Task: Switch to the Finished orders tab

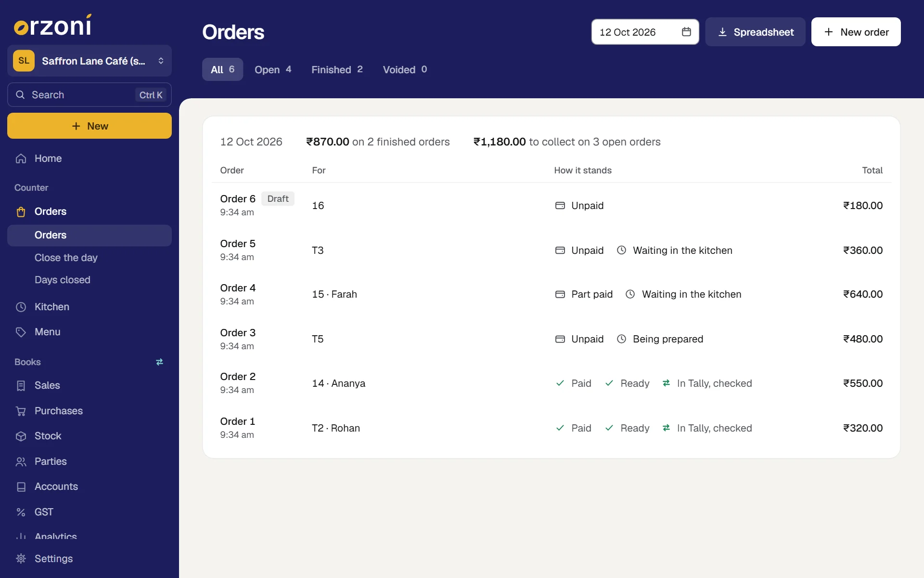Action: 337,69
